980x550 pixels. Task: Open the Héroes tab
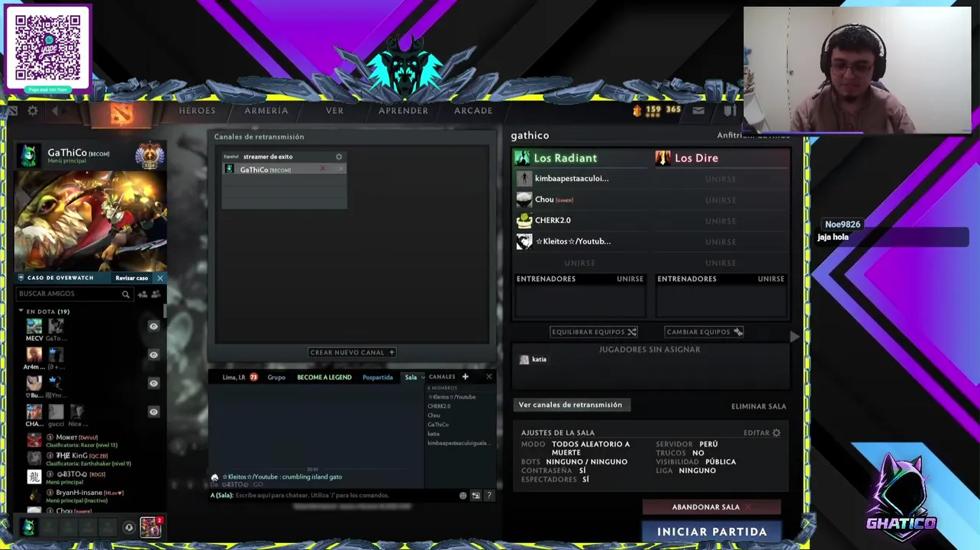[x=197, y=111]
